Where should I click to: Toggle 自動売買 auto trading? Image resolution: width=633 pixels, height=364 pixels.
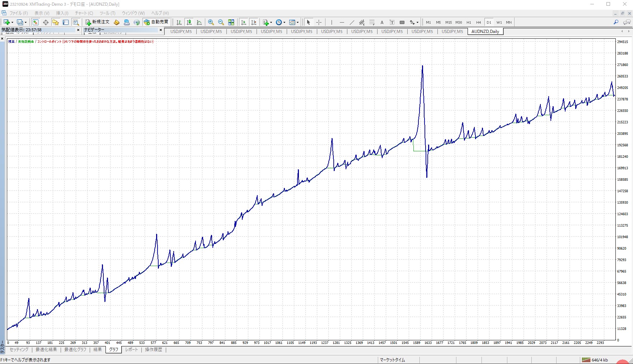pyautogui.click(x=156, y=22)
